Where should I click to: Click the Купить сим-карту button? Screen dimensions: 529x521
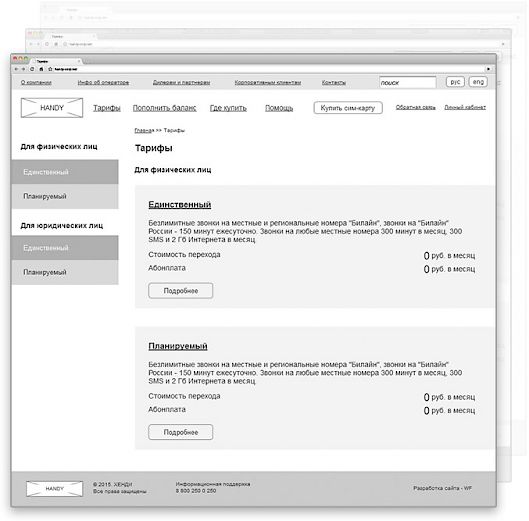tap(348, 108)
